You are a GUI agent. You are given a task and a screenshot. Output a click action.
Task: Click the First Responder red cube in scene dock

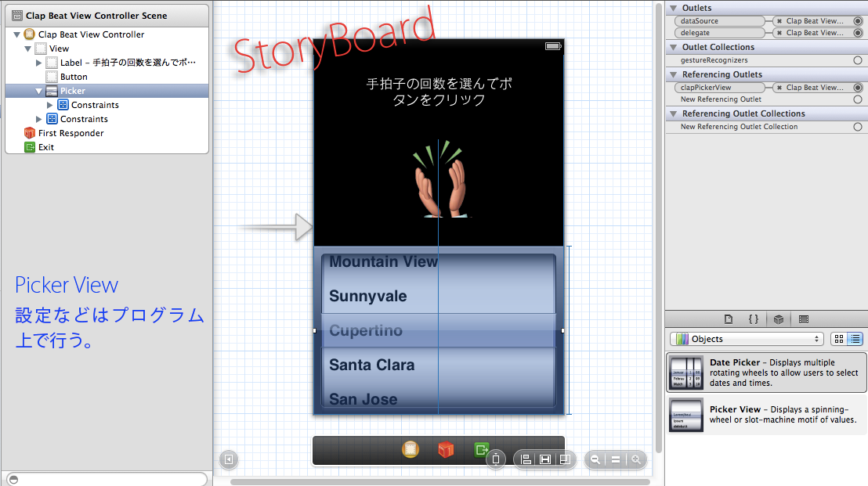click(446, 449)
